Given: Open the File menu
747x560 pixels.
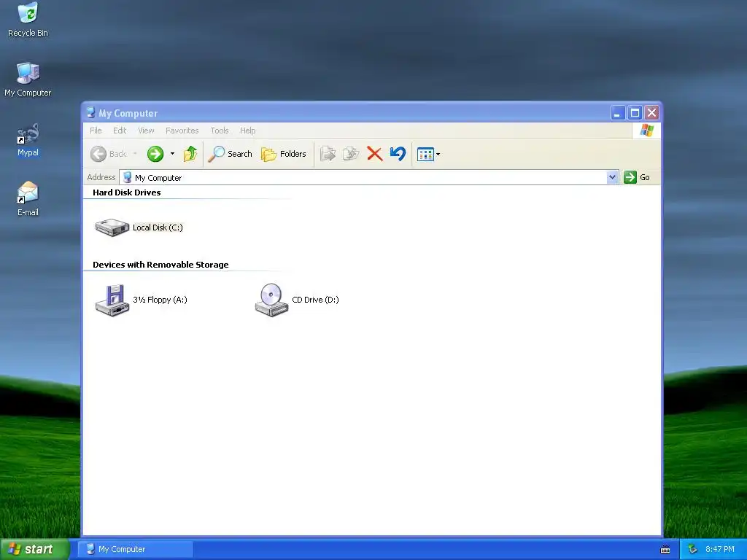Looking at the screenshot, I should tap(96, 131).
